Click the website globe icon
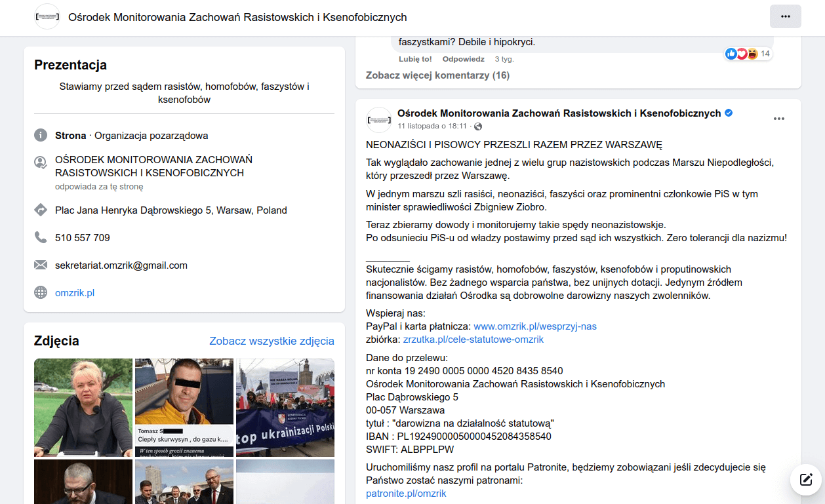The height and width of the screenshot is (504, 825). click(41, 293)
